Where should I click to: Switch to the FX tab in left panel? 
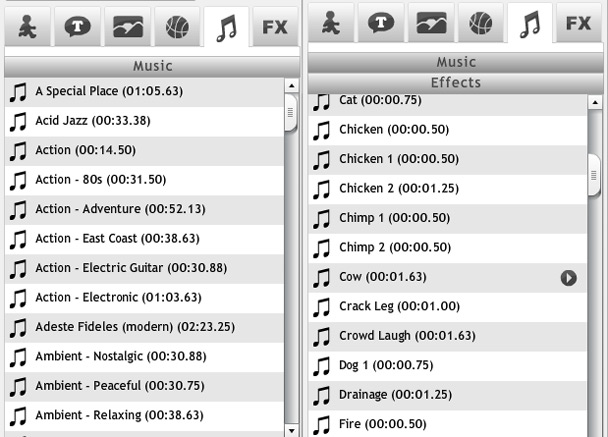click(x=275, y=27)
